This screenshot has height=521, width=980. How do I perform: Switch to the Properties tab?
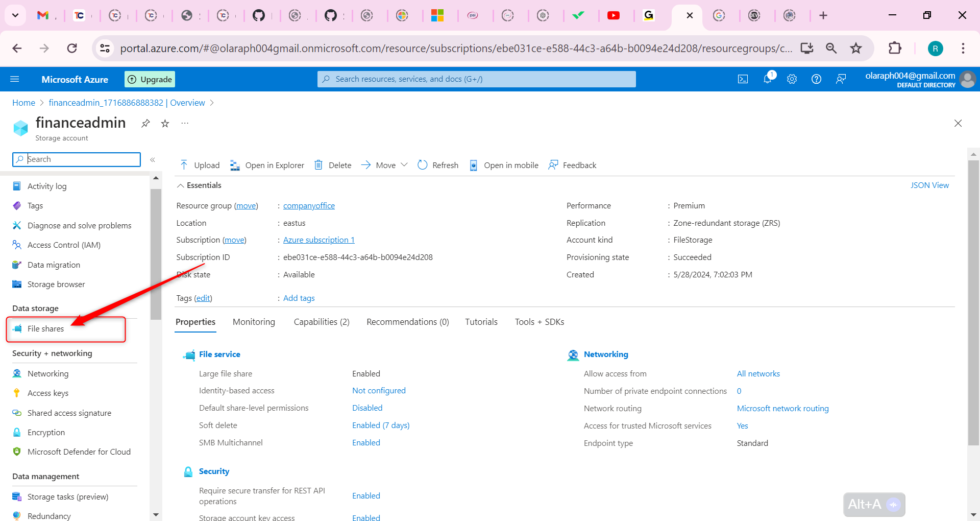pos(195,322)
